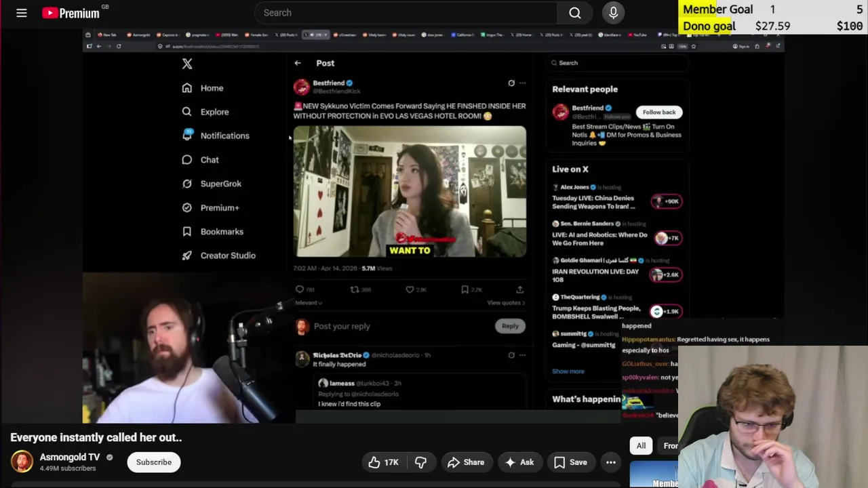Open Goldie Ghamari live item
Screen dimensions: 868x488
[616, 270]
